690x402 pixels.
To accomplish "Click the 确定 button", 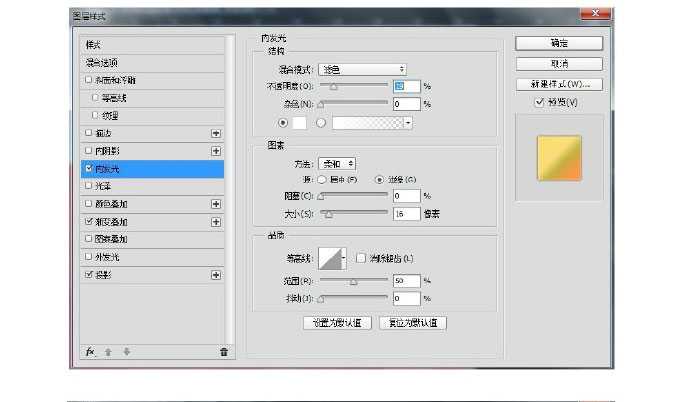I will [559, 43].
